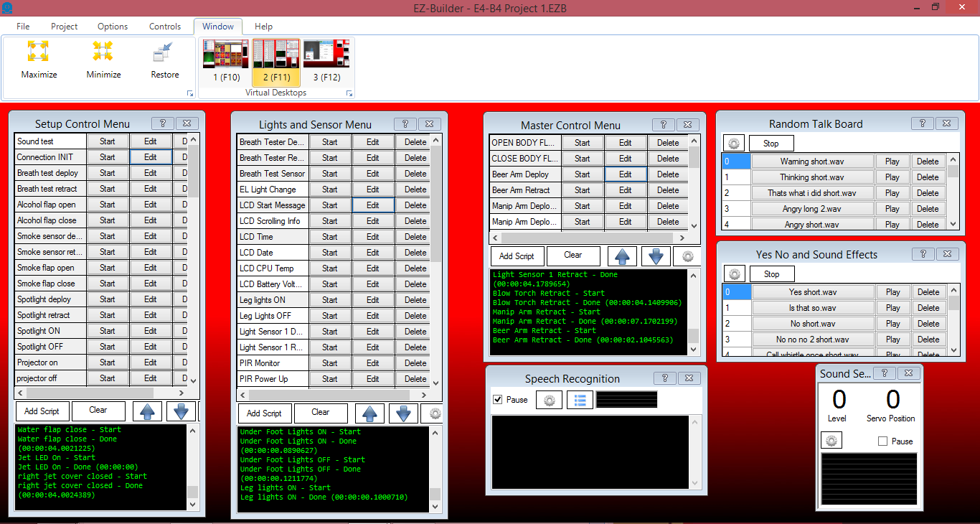Open the Project tab
Viewport: 980px width, 524px height.
[65, 27]
